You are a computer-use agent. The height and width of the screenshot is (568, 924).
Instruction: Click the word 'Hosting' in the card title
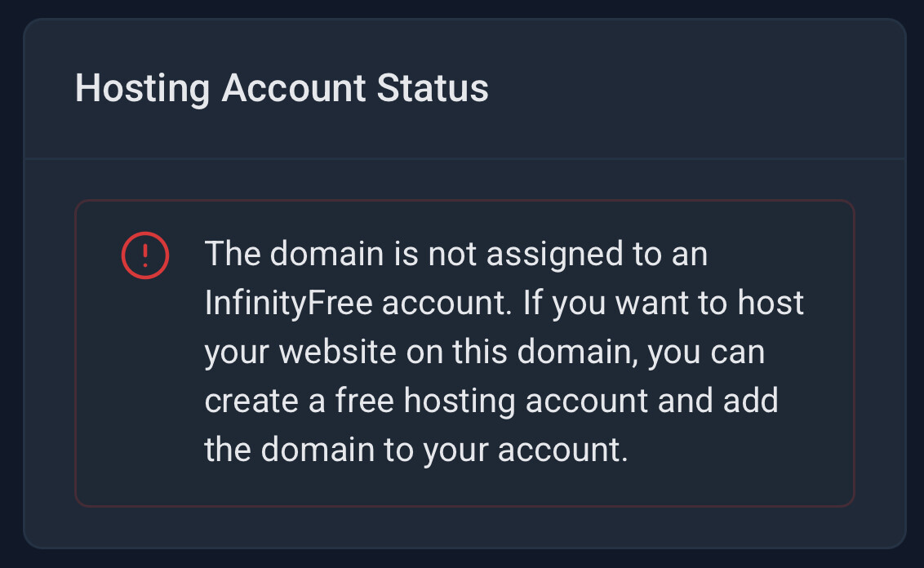[x=142, y=88]
